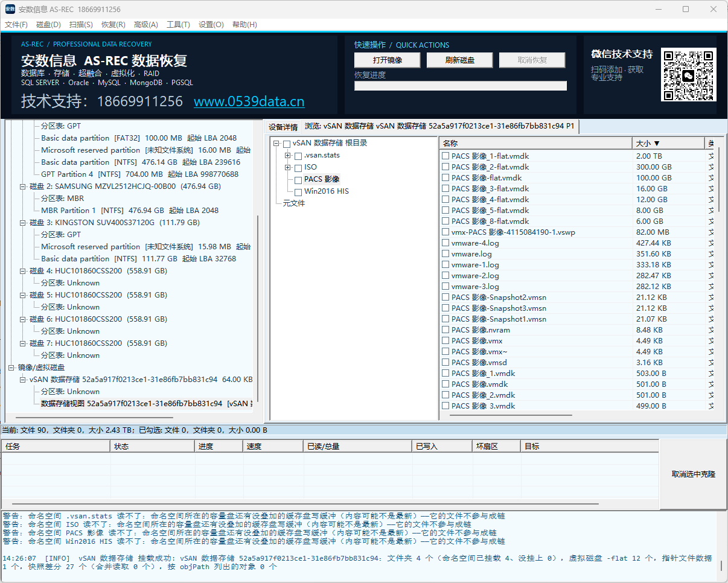Select the 元文件 tree item
Screen dimensions: 728x583
tap(294, 203)
